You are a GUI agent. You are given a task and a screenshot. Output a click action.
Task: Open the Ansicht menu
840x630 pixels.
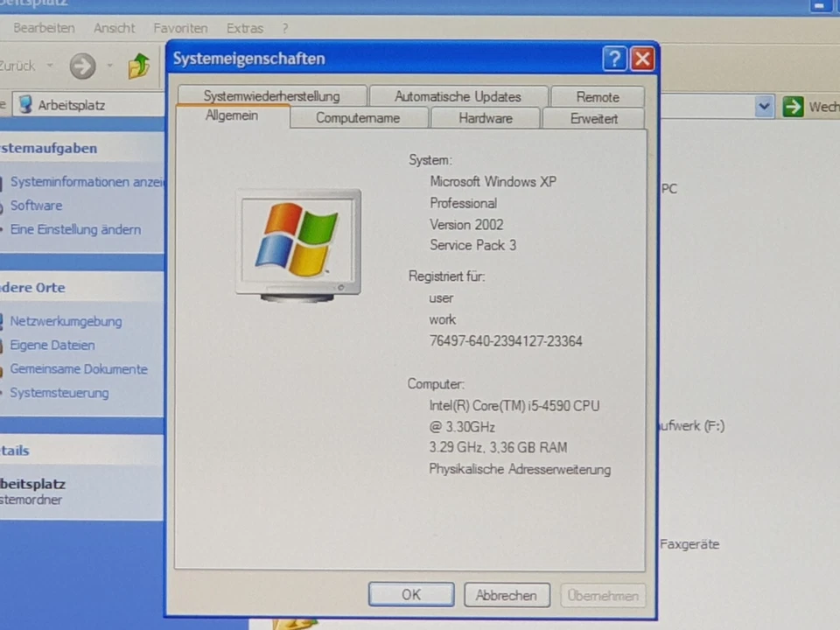pyautogui.click(x=114, y=28)
